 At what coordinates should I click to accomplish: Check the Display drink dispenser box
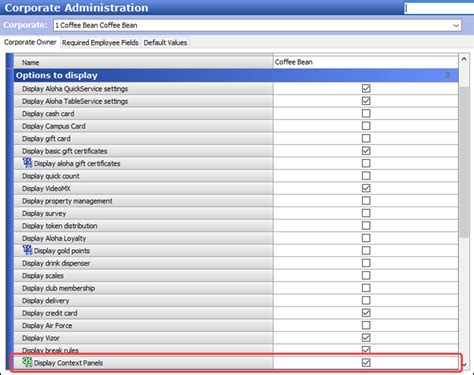[366, 263]
